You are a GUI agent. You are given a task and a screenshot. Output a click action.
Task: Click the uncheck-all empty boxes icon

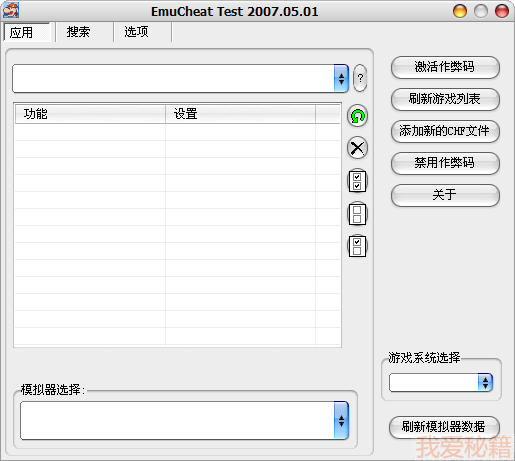point(357,214)
